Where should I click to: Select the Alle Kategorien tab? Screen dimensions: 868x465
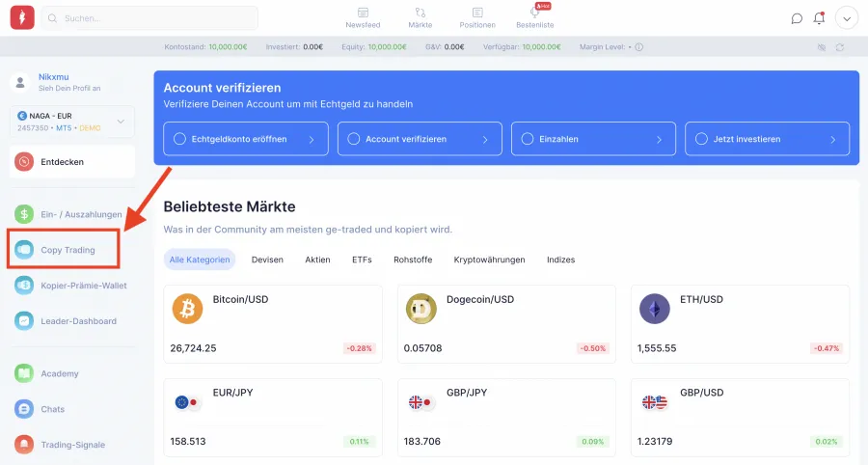200,260
